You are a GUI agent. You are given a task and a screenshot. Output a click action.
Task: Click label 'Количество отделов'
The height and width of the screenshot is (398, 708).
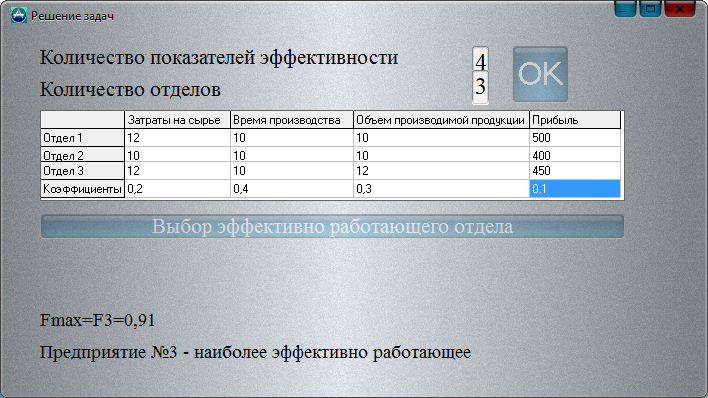coord(130,89)
